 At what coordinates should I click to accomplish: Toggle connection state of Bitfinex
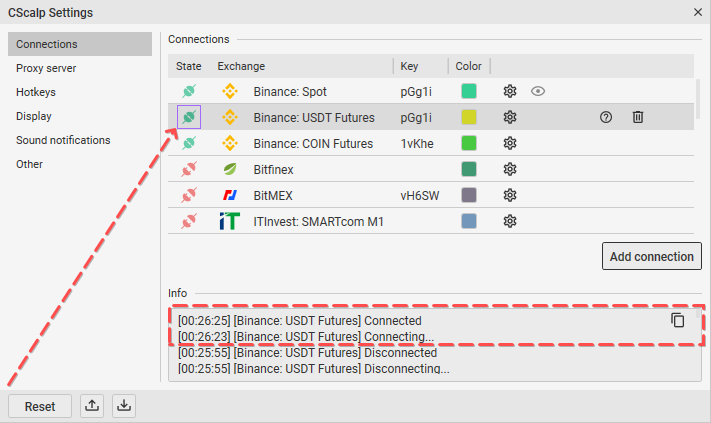pyautogui.click(x=187, y=169)
